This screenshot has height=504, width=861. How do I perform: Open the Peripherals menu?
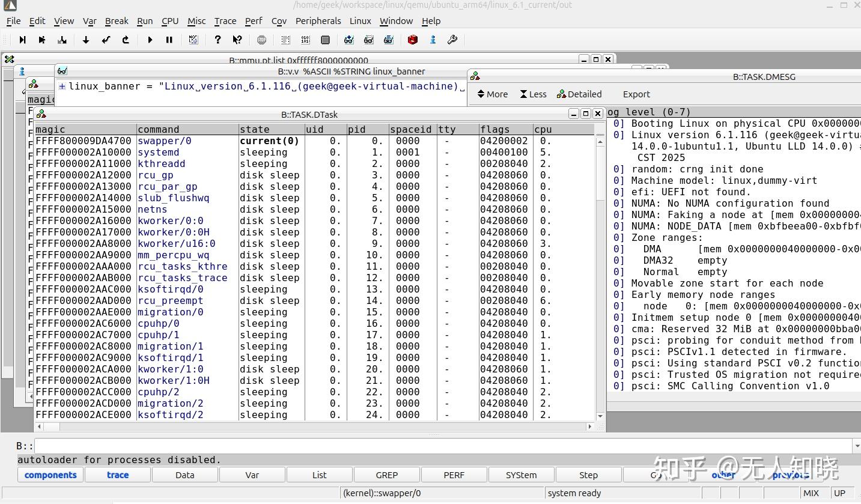[318, 21]
